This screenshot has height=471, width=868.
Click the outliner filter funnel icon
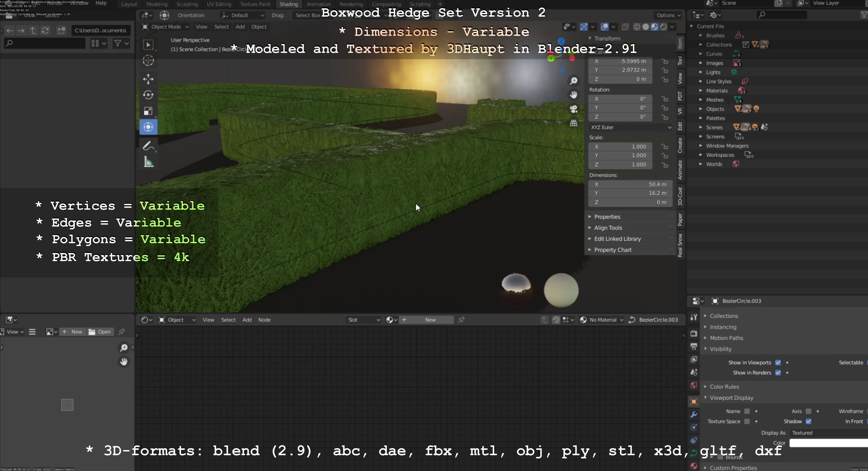coord(864,15)
